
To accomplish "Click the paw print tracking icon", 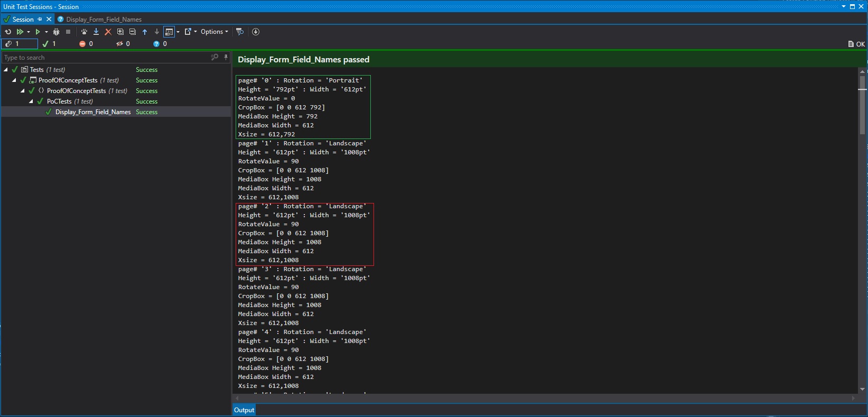I will point(84,32).
